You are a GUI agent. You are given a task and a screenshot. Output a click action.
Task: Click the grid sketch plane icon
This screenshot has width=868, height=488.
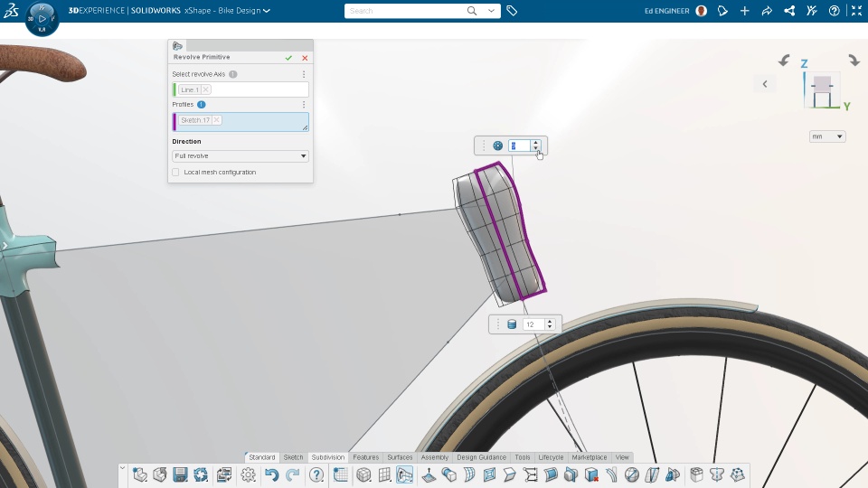pyautogui.click(x=341, y=474)
